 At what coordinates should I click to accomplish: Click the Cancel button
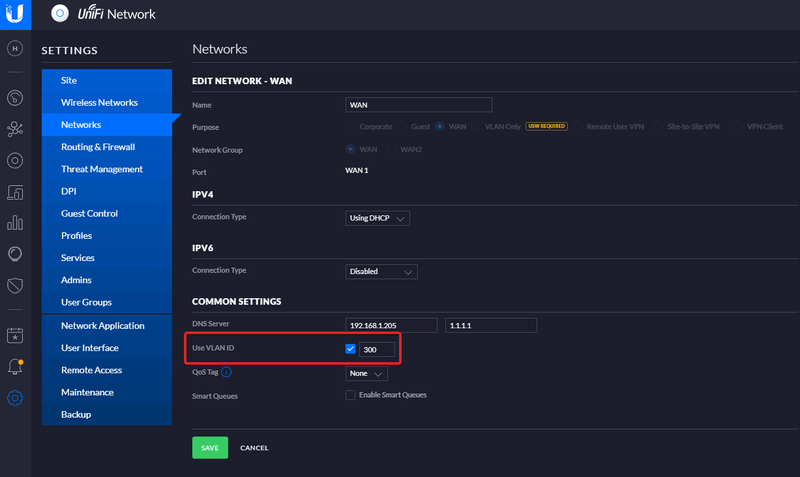(x=254, y=448)
